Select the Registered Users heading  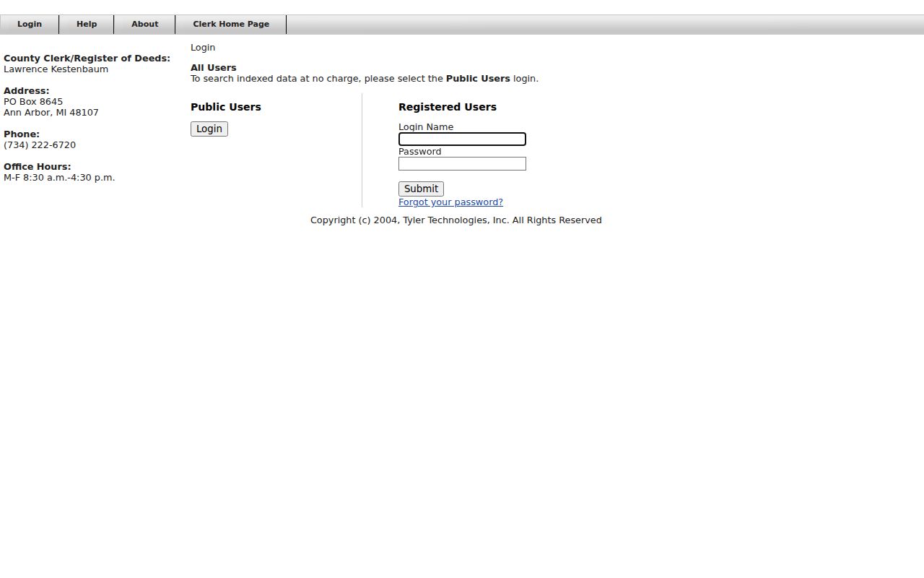(448, 107)
